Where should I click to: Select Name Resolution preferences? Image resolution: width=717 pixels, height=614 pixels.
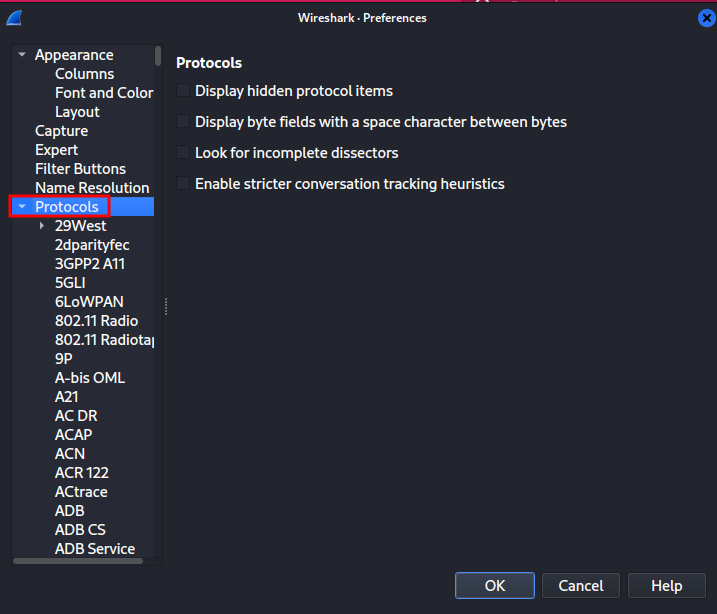[x=92, y=188]
